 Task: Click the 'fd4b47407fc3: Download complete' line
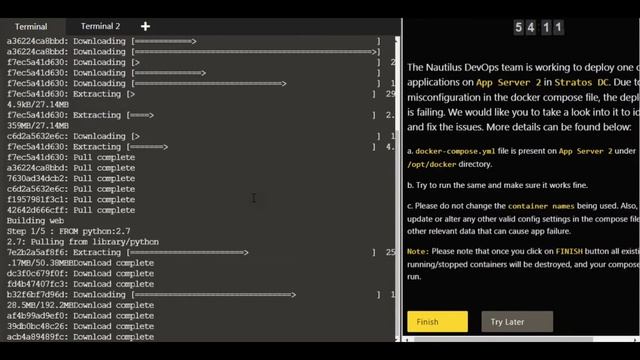coord(80,284)
